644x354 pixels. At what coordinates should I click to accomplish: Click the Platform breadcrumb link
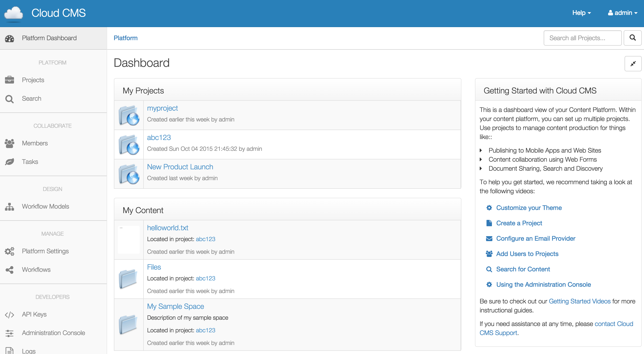pos(125,38)
